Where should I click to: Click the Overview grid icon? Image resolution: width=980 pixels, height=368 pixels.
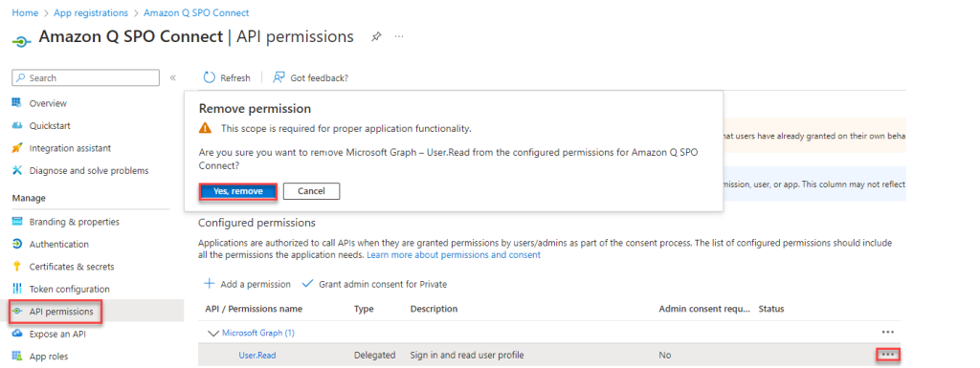17,103
